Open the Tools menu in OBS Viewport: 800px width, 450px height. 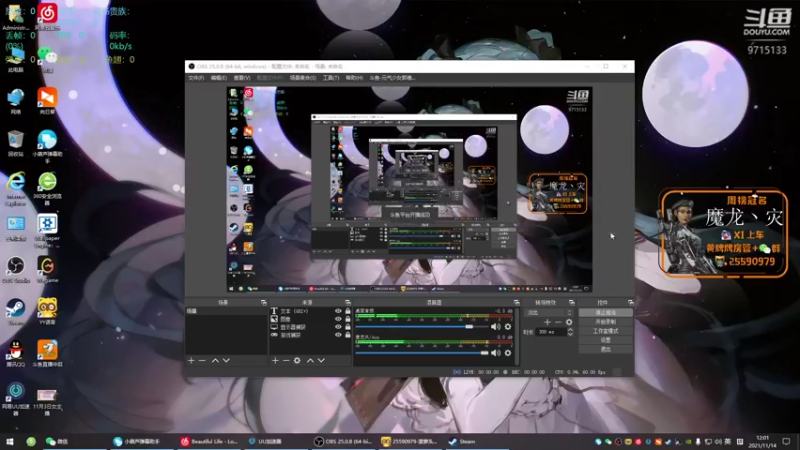coord(331,78)
